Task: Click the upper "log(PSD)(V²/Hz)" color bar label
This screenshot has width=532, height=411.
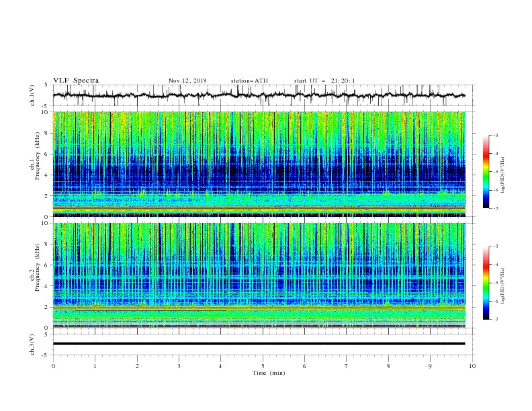Action: 503,175
